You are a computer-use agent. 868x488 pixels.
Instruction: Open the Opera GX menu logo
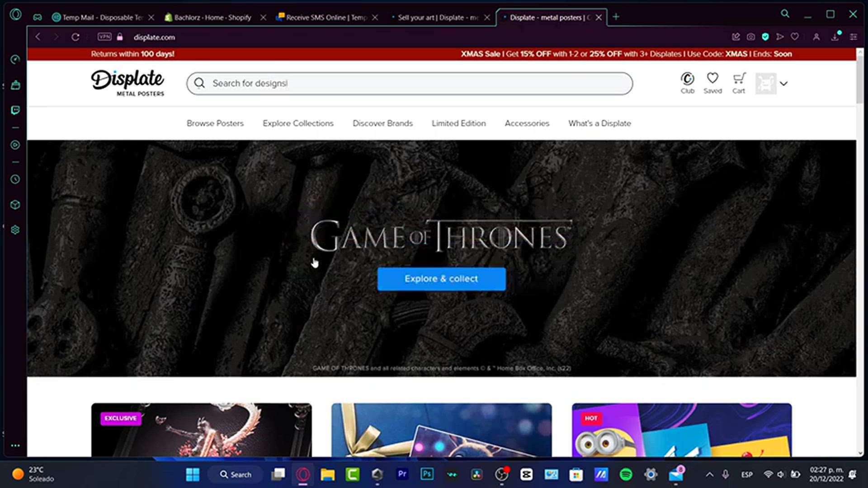coord(15,14)
